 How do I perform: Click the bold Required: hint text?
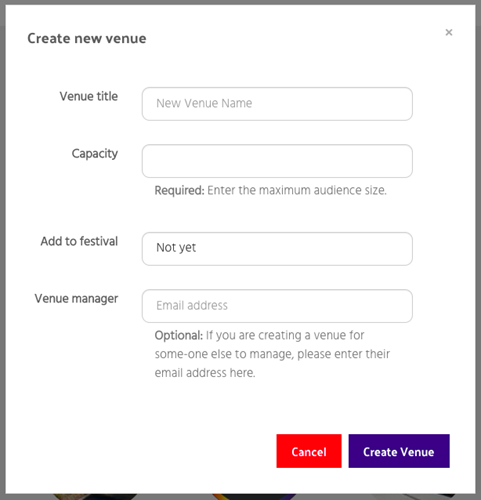click(179, 190)
